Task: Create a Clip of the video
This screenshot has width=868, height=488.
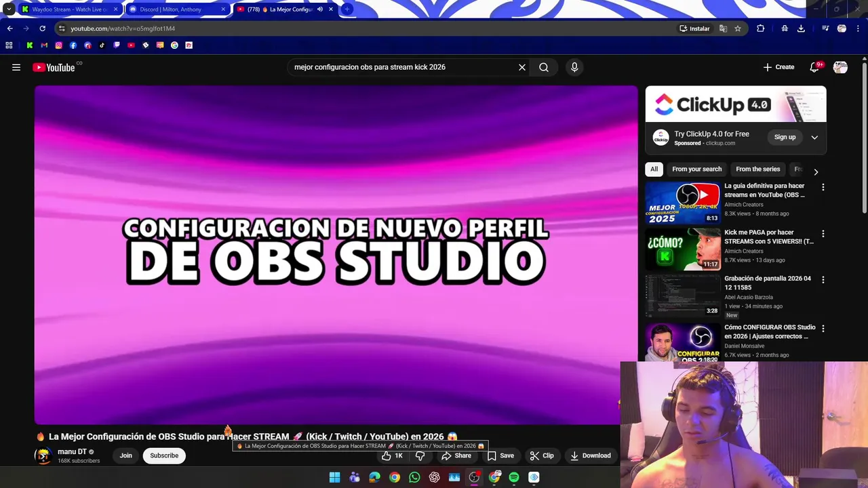Action: [542, 455]
